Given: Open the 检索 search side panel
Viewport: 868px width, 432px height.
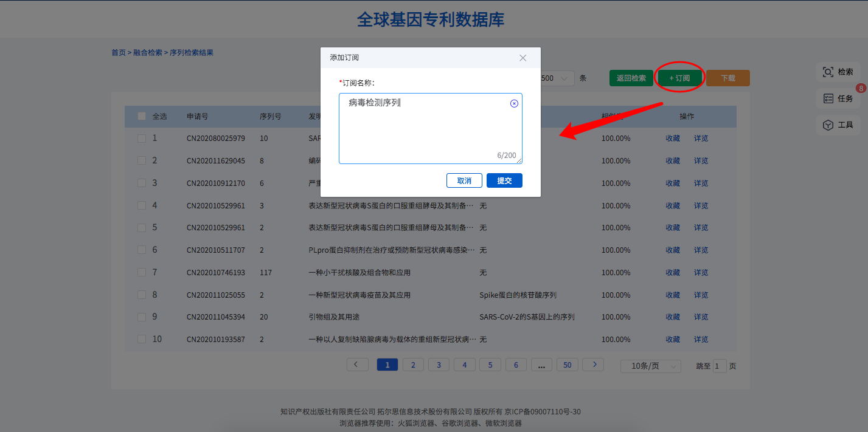Looking at the screenshot, I should [x=838, y=72].
